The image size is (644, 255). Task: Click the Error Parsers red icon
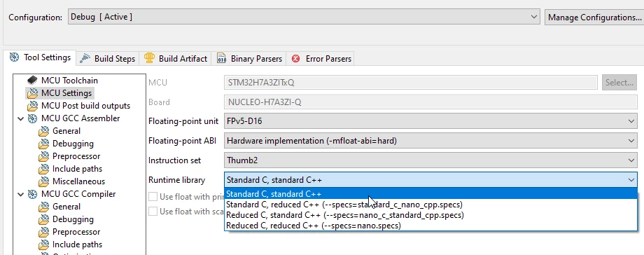point(295,59)
